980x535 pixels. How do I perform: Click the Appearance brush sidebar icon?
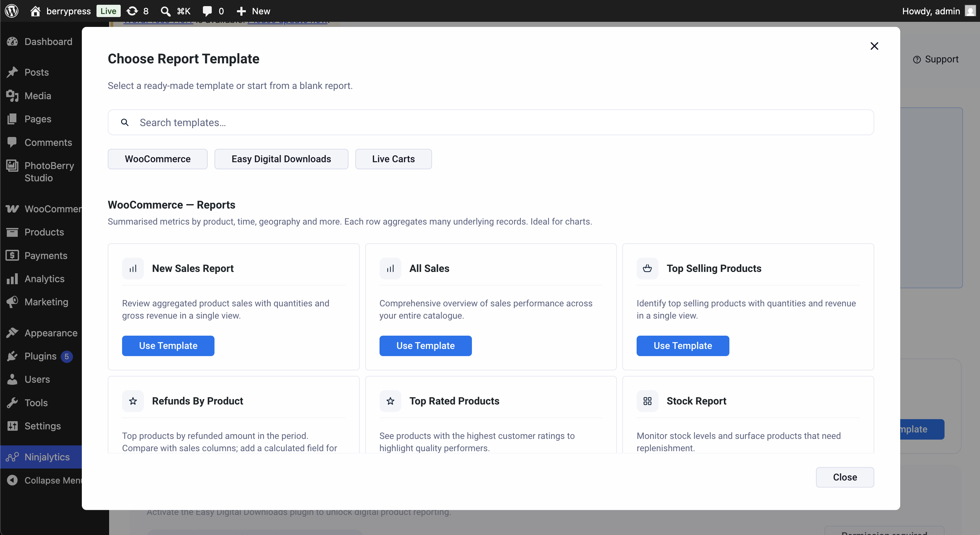(12, 333)
